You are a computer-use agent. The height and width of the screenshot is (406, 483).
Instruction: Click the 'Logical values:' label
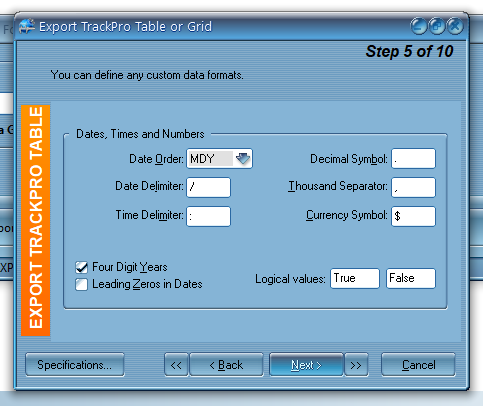coord(290,279)
